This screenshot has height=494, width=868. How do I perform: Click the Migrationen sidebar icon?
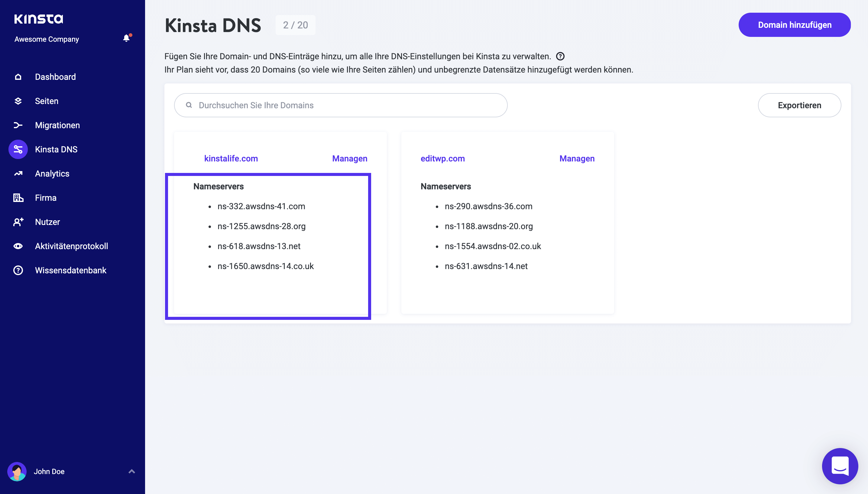[18, 125]
